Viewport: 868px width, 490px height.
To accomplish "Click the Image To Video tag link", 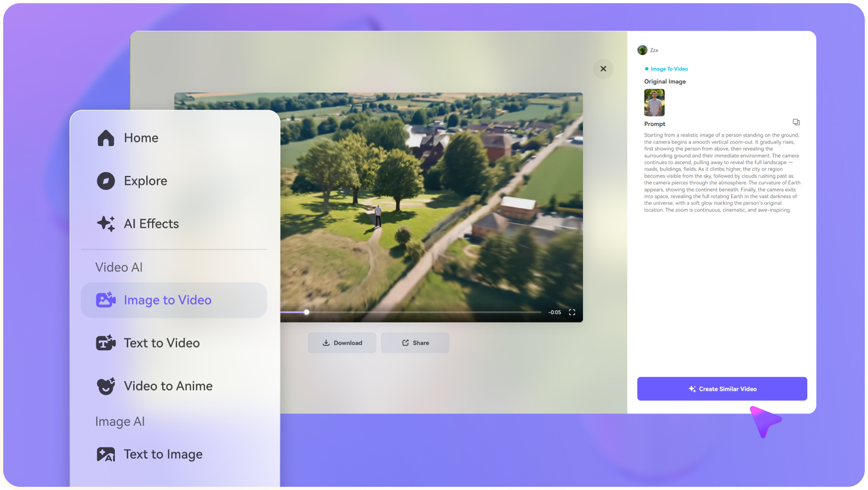I will tap(669, 69).
